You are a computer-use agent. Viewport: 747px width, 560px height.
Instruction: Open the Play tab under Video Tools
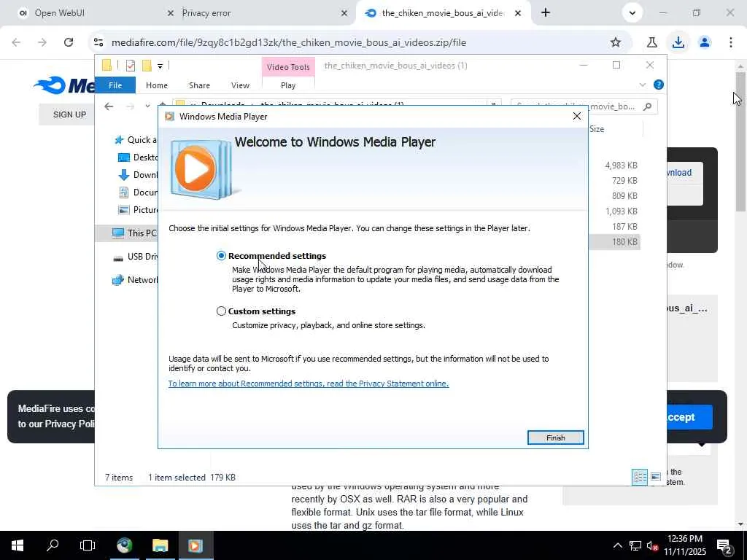[287, 85]
